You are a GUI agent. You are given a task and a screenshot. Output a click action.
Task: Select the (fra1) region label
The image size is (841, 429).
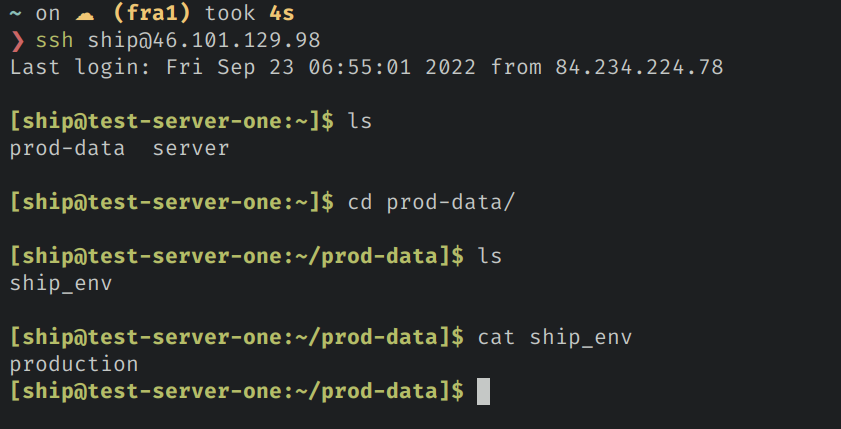tap(165, 14)
